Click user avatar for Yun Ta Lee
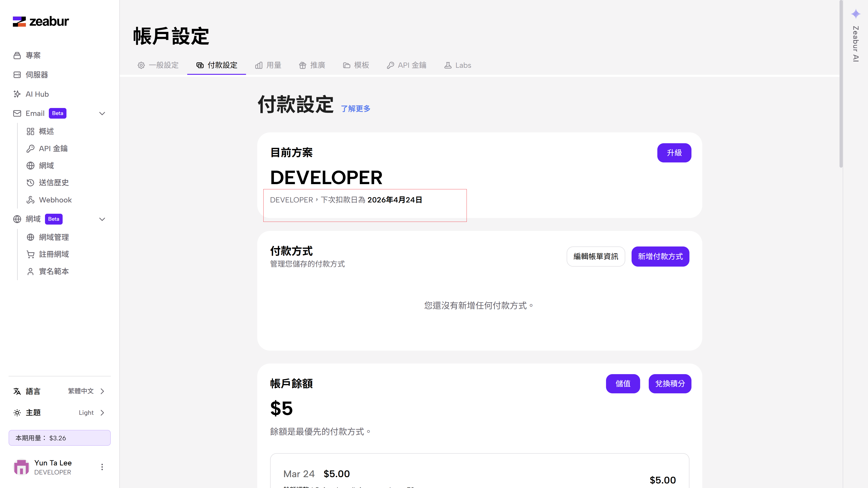The width and height of the screenshot is (868, 488). tap(21, 467)
